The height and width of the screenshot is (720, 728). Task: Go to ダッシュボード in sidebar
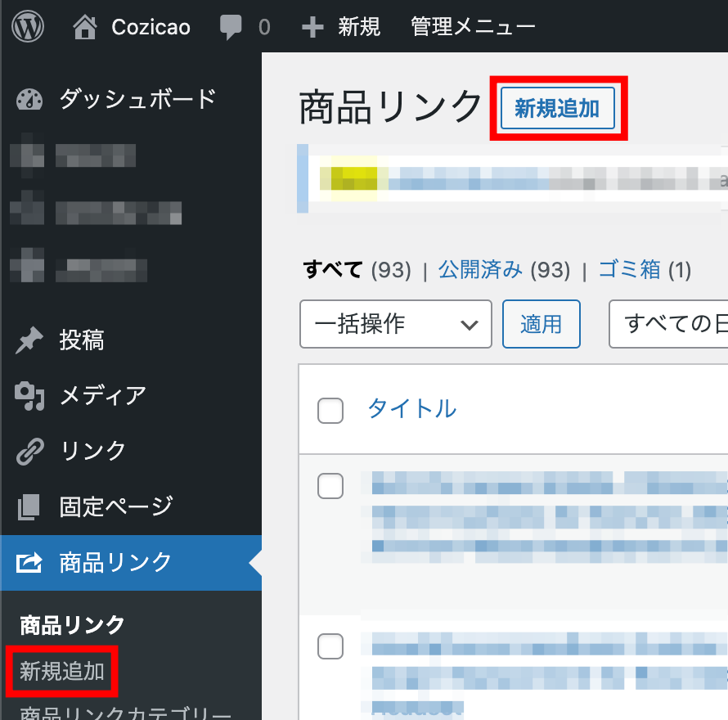(138, 99)
